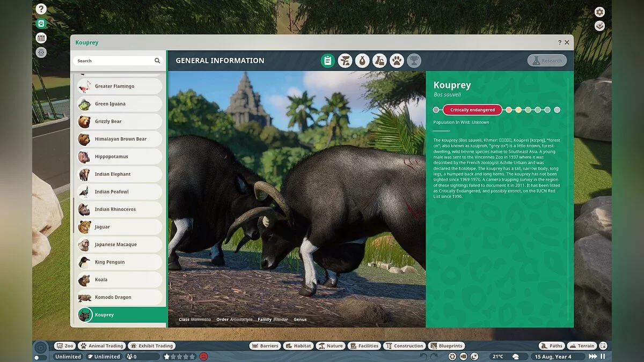Open the Barriers menu

click(x=265, y=345)
